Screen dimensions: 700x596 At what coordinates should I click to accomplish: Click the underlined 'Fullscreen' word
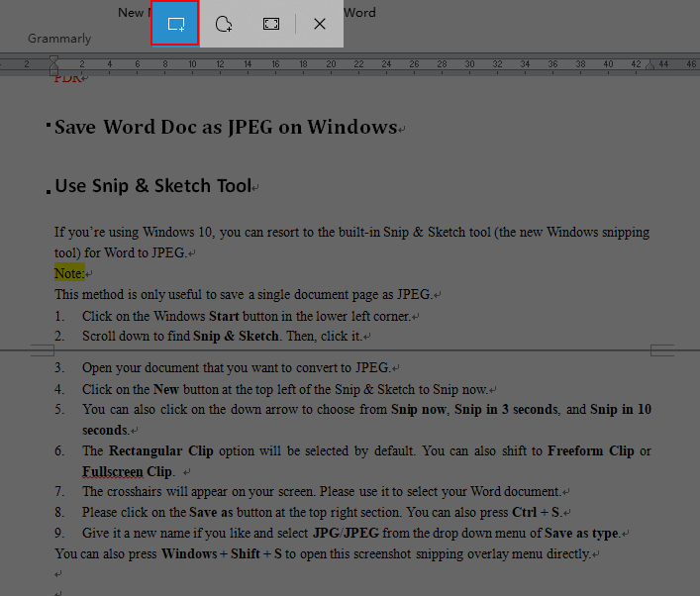pyautogui.click(x=113, y=471)
